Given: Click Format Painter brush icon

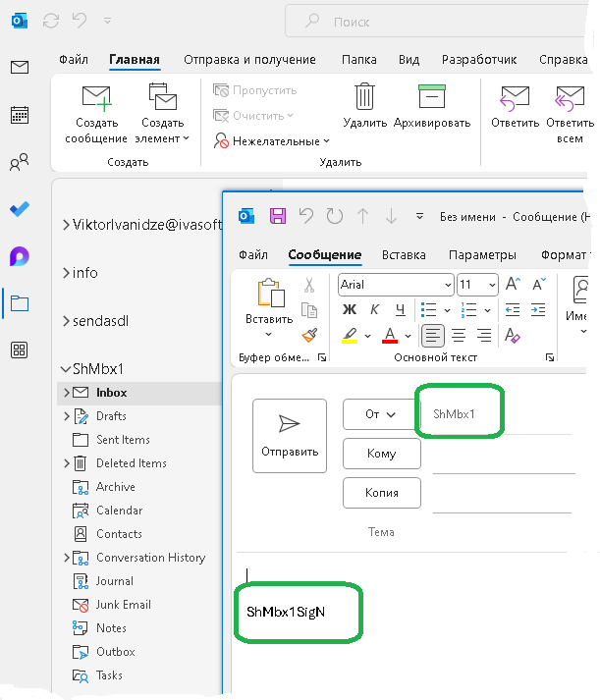Looking at the screenshot, I should pyautogui.click(x=309, y=335).
